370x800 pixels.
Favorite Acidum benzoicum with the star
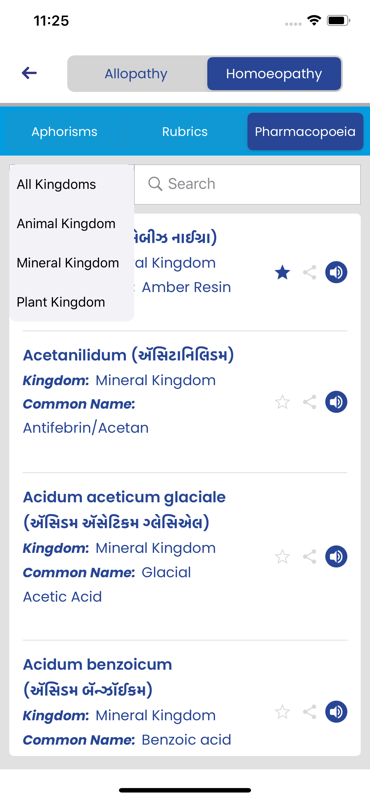282,711
